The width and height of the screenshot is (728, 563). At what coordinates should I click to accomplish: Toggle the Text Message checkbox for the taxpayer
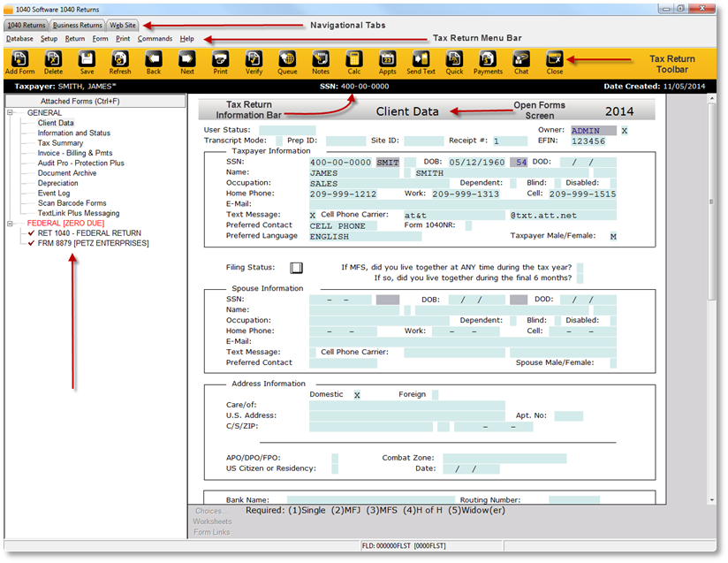point(313,215)
